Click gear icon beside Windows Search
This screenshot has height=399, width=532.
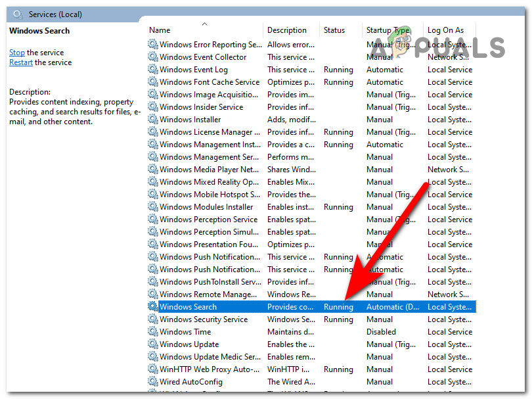[153, 306]
